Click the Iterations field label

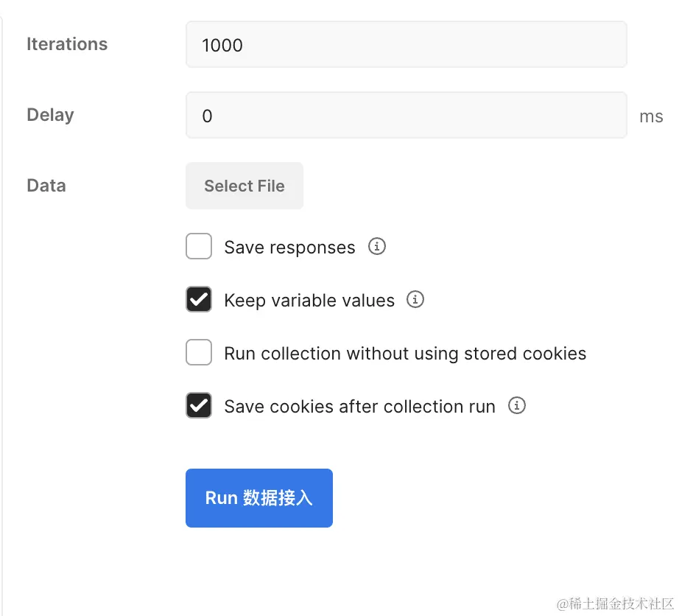point(67,44)
